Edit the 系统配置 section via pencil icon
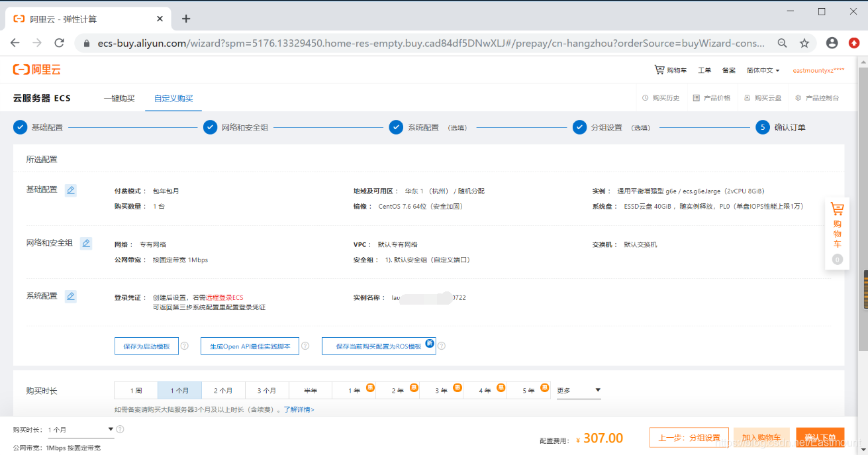The width and height of the screenshot is (868, 455). tap(71, 296)
